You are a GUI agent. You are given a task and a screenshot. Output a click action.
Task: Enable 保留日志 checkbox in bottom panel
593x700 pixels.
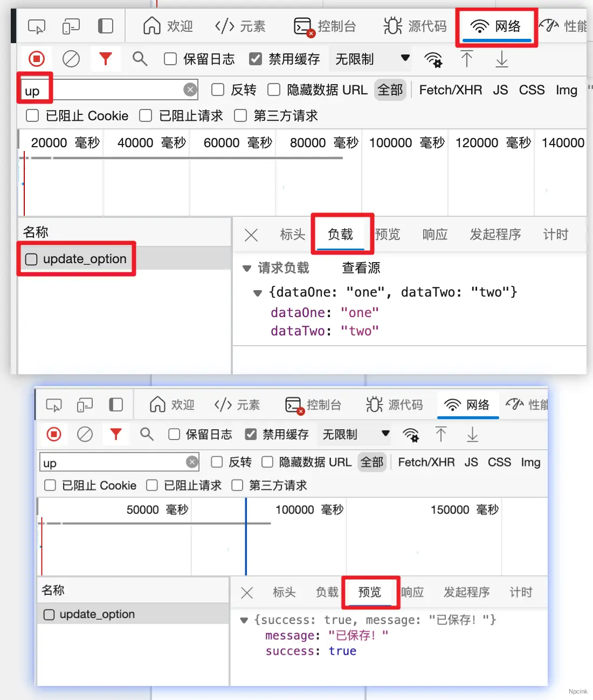[174, 434]
